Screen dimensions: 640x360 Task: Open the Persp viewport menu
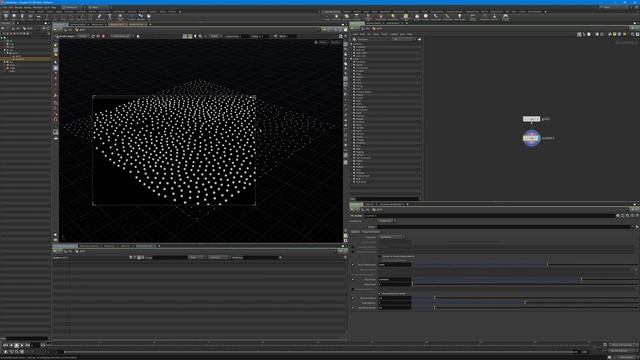(x=322, y=42)
